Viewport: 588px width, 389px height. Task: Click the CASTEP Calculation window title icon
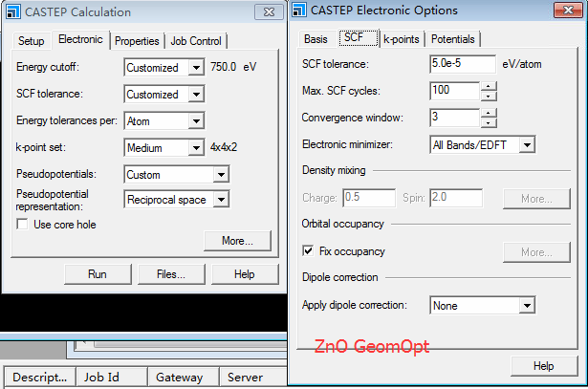(13, 11)
